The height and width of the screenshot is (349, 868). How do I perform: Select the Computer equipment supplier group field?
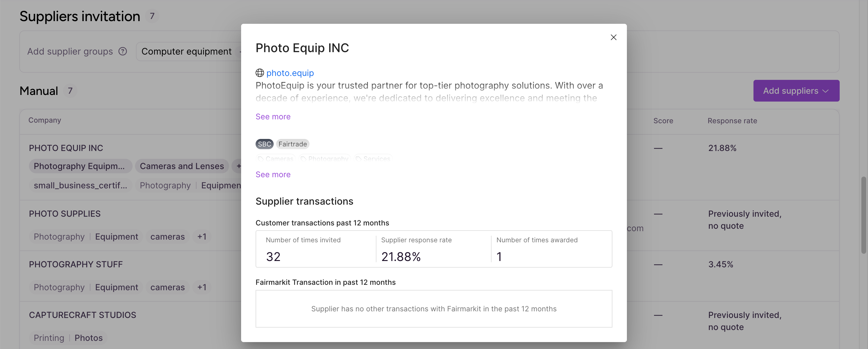(189, 52)
